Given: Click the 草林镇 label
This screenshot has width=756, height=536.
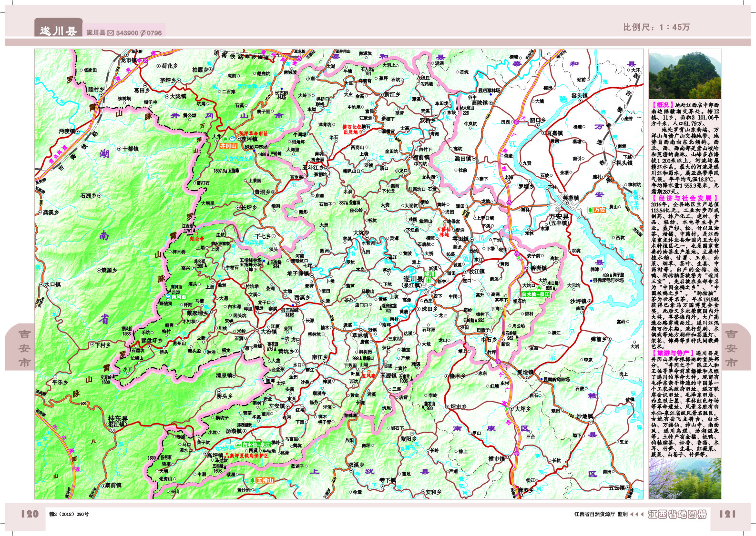Looking at the screenshot, I should click(360, 335).
